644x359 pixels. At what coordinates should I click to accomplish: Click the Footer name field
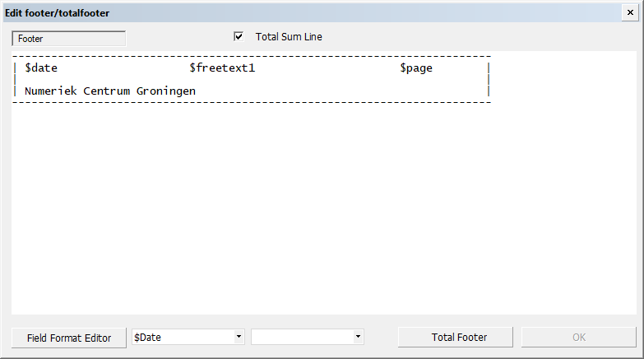[68, 39]
